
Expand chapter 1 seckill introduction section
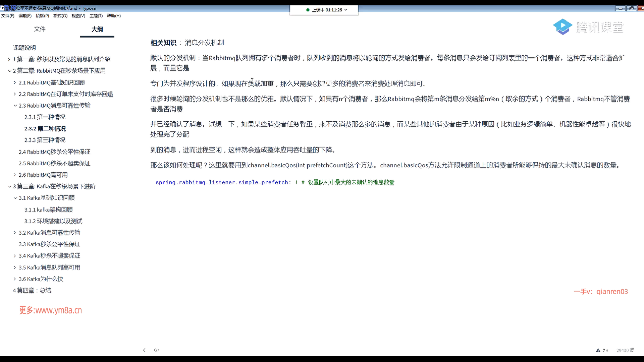point(9,59)
